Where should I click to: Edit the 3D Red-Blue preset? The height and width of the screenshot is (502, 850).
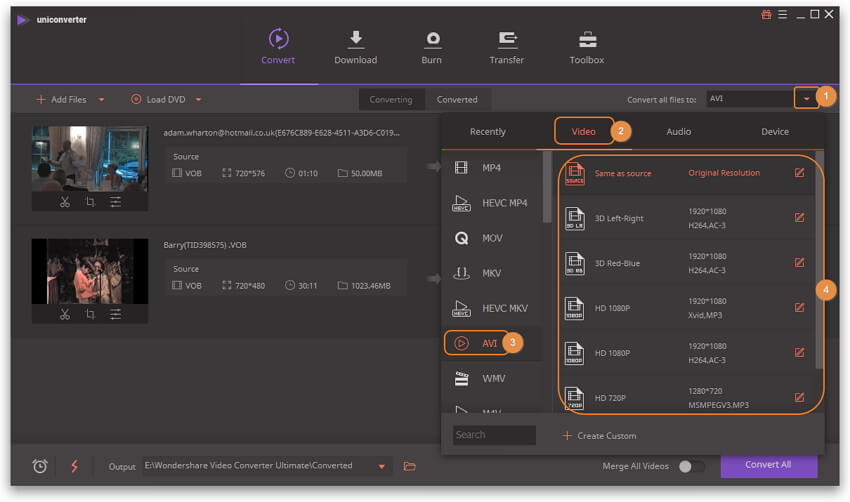point(799,263)
